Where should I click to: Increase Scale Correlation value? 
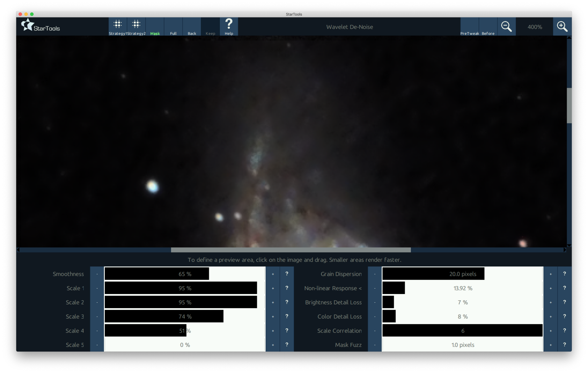550,331
